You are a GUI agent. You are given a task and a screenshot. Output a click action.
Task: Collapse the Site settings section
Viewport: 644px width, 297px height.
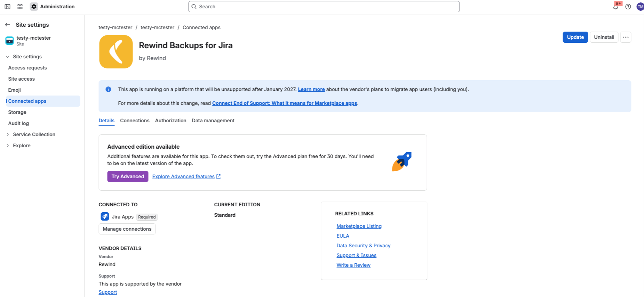(8, 57)
